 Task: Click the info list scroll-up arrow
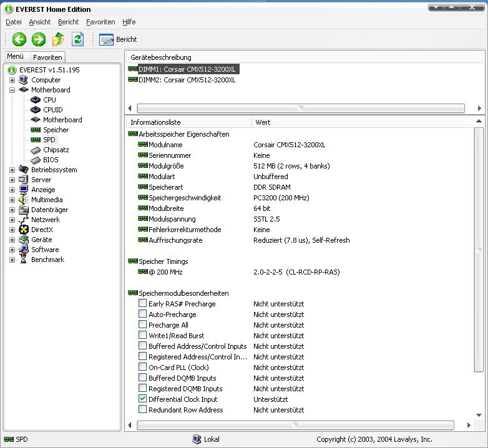coord(479,121)
